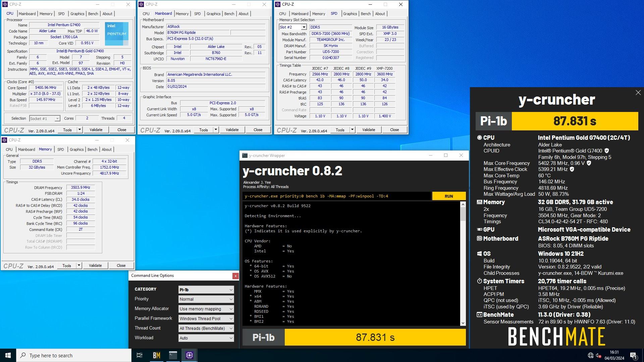Click the network globe tray icon
Image resolution: width=644 pixels, height=362 pixels.
click(x=590, y=355)
